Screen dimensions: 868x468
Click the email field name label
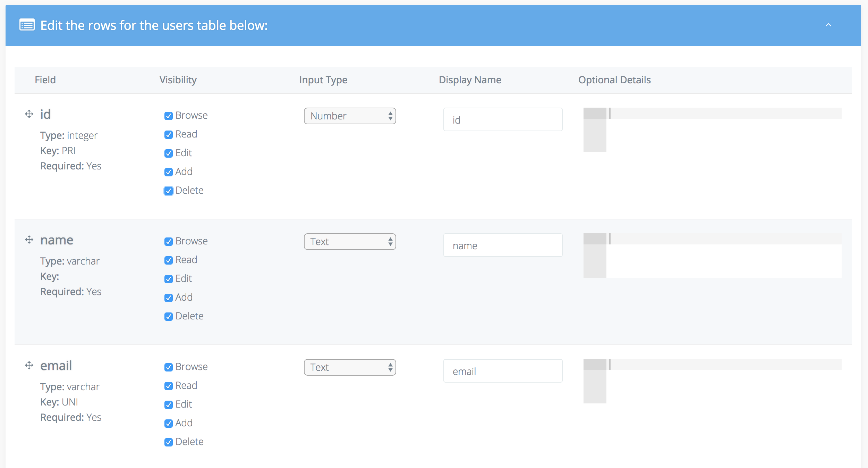56,366
